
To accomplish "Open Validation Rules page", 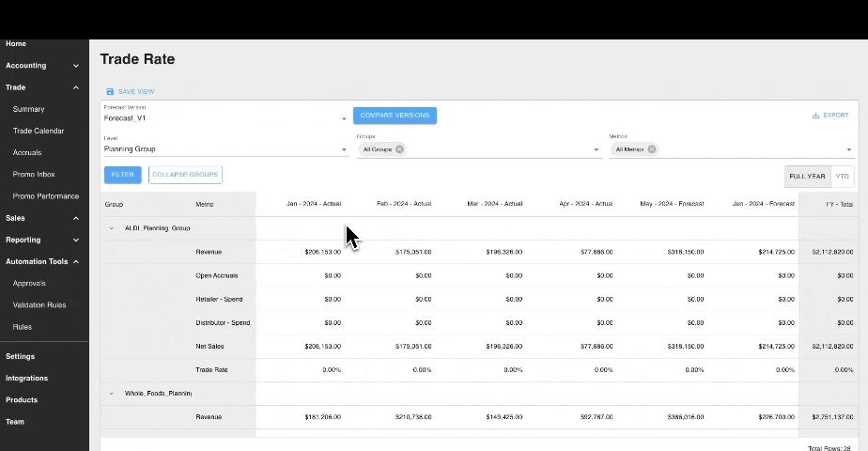I will [x=39, y=305].
